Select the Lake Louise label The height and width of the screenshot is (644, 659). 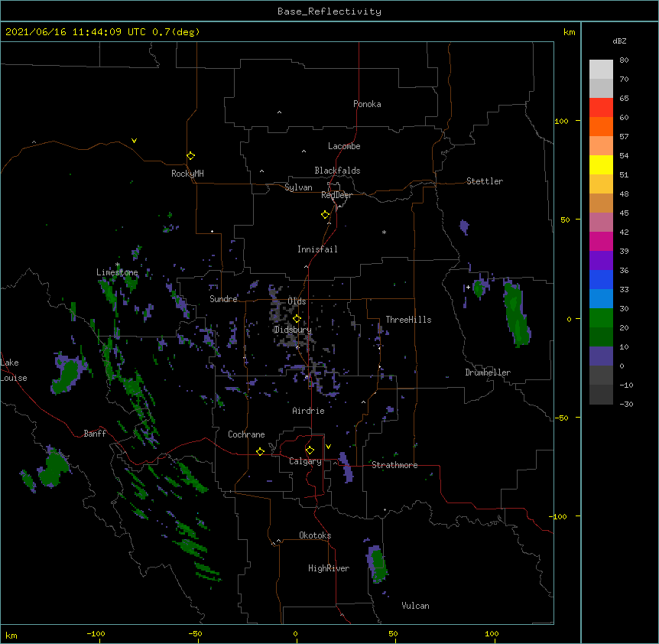tap(14, 370)
